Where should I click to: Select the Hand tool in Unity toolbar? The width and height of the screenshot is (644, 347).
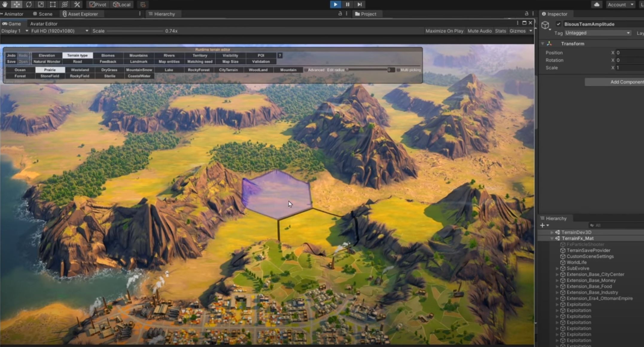(5, 4)
